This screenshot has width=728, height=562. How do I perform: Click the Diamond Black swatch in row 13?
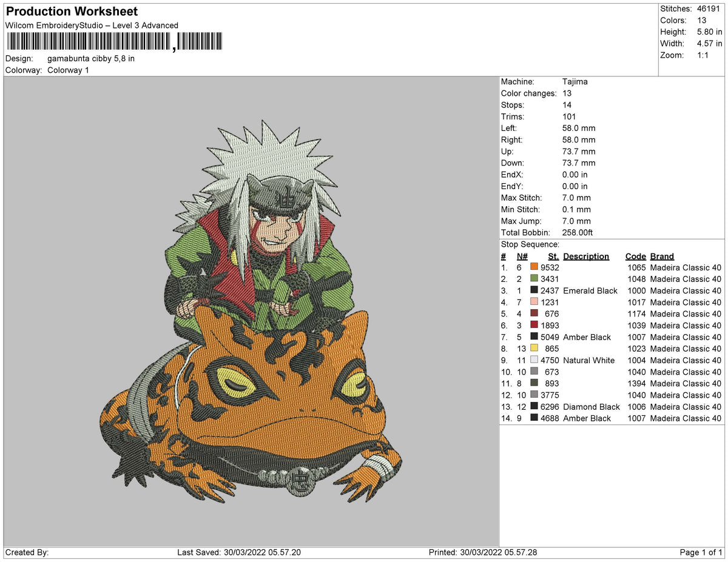pos(534,407)
